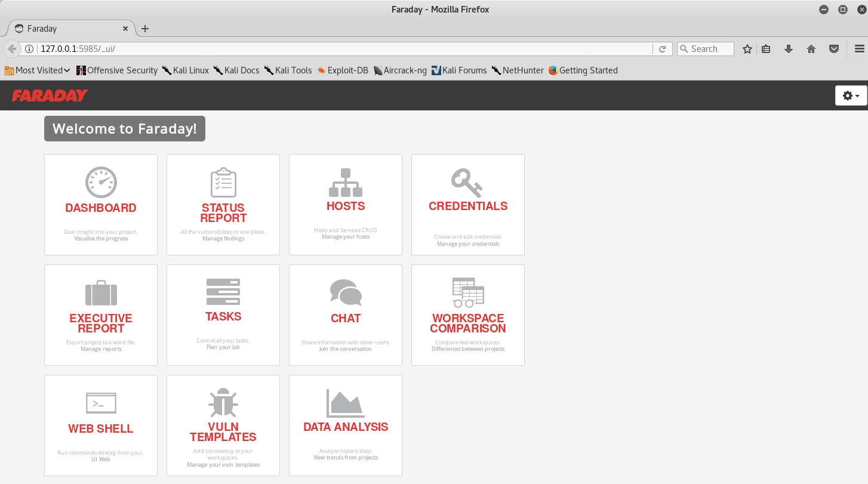This screenshot has height=484, width=868.
Task: Click the TASKS title link
Action: [x=223, y=316]
